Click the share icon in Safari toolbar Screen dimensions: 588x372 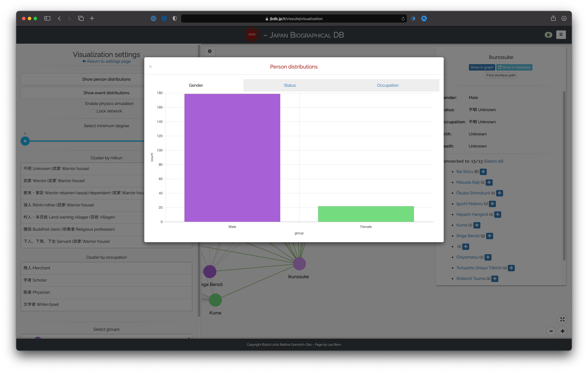[553, 18]
